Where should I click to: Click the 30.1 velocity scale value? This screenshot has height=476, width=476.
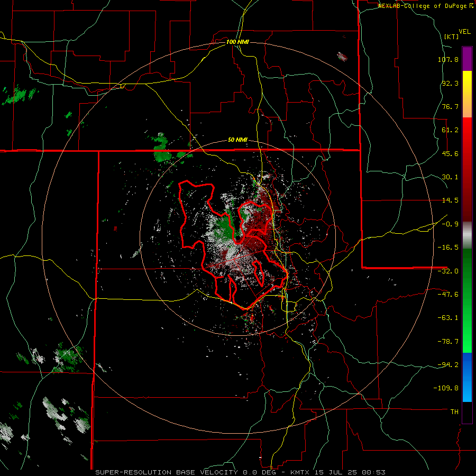pos(450,177)
